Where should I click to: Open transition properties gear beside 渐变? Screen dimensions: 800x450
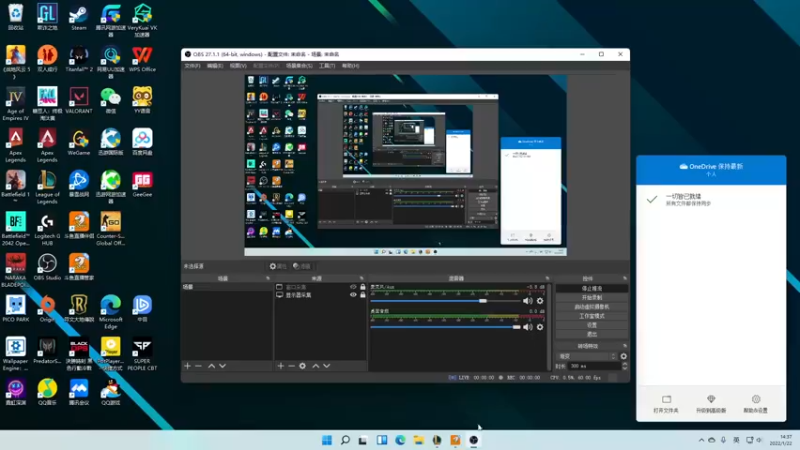pos(623,356)
